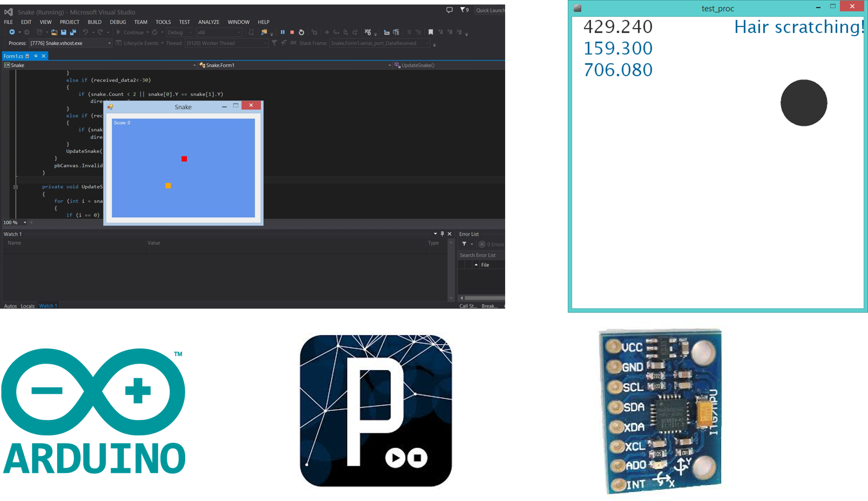Switch to the Locals tab
The width and height of the screenshot is (868, 501).
coord(27,306)
